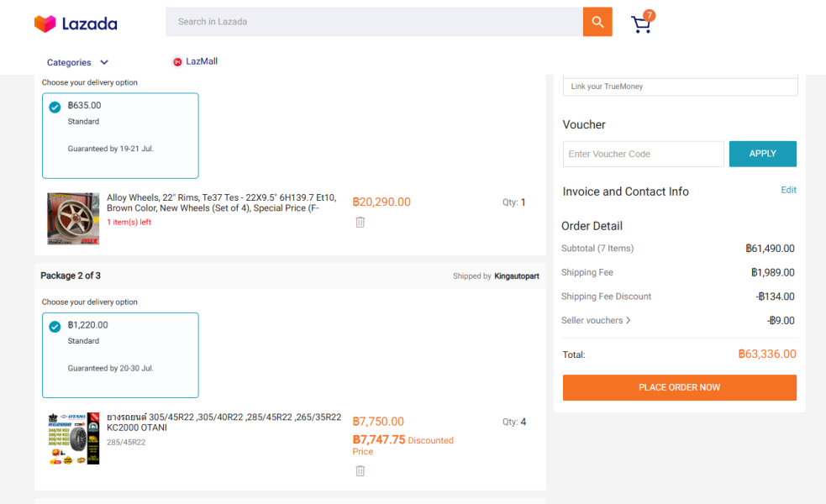Apply the voucher with APPLY button
Screen dimensions: 826x504
[763, 154]
